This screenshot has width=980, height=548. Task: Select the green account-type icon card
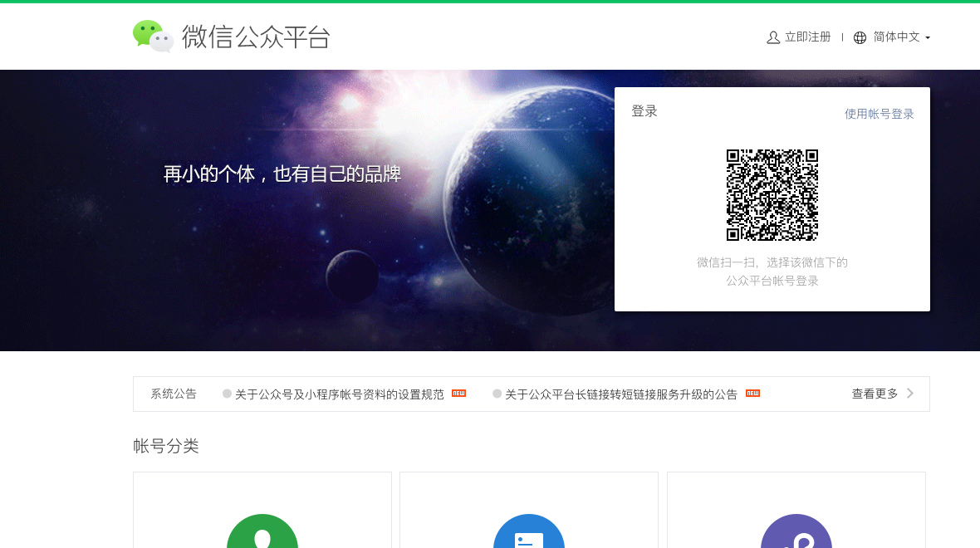262,511
